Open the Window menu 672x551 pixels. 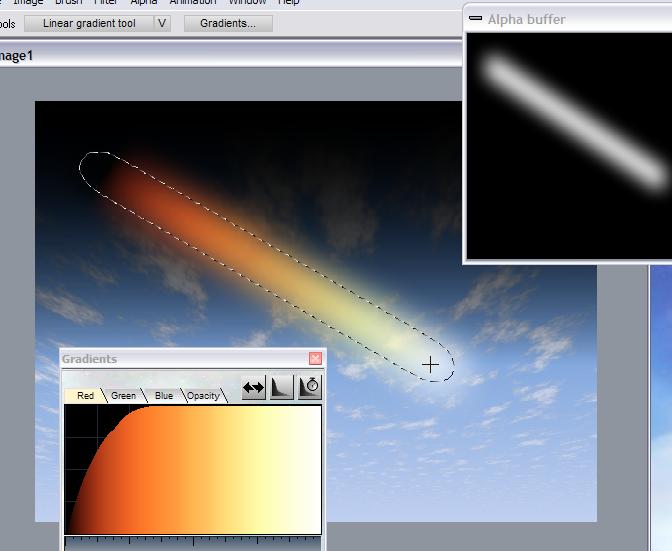[x=247, y=2]
